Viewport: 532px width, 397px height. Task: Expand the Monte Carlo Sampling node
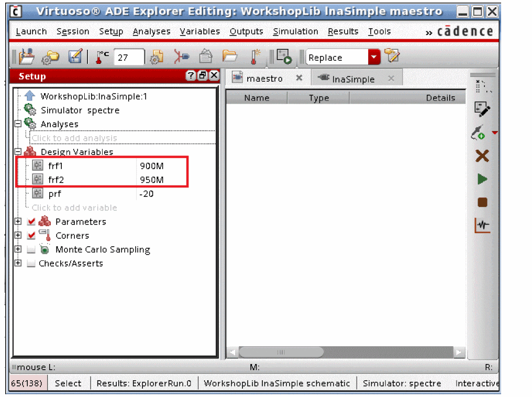click(18, 249)
